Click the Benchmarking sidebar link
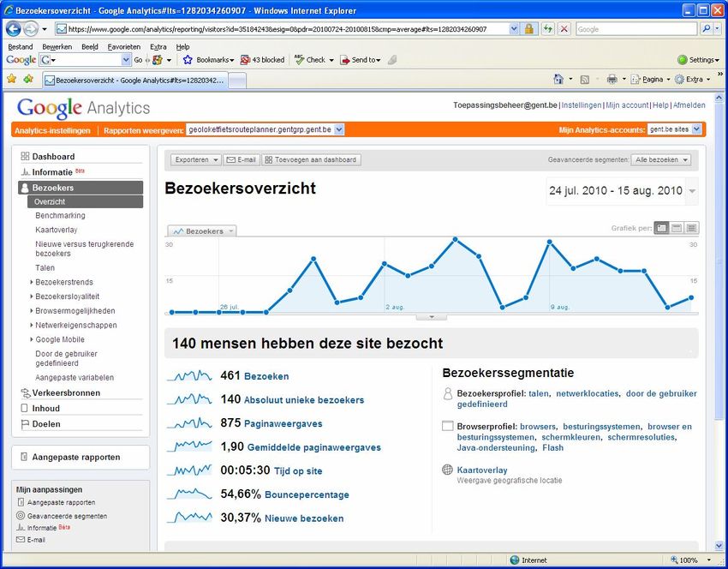Screen dimensions: 728x569 point(60,216)
